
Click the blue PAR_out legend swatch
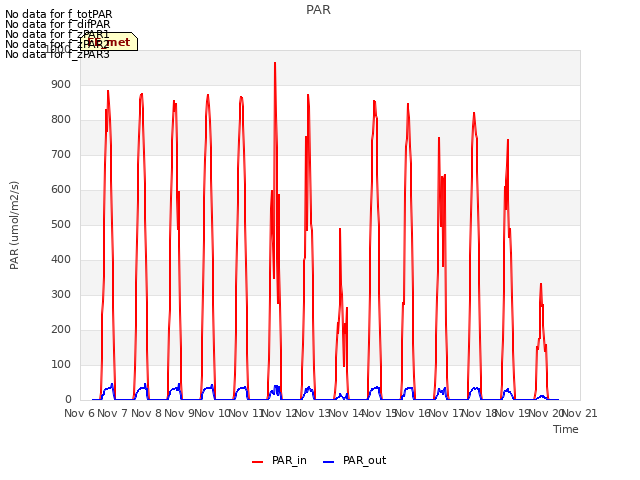pos(329,462)
